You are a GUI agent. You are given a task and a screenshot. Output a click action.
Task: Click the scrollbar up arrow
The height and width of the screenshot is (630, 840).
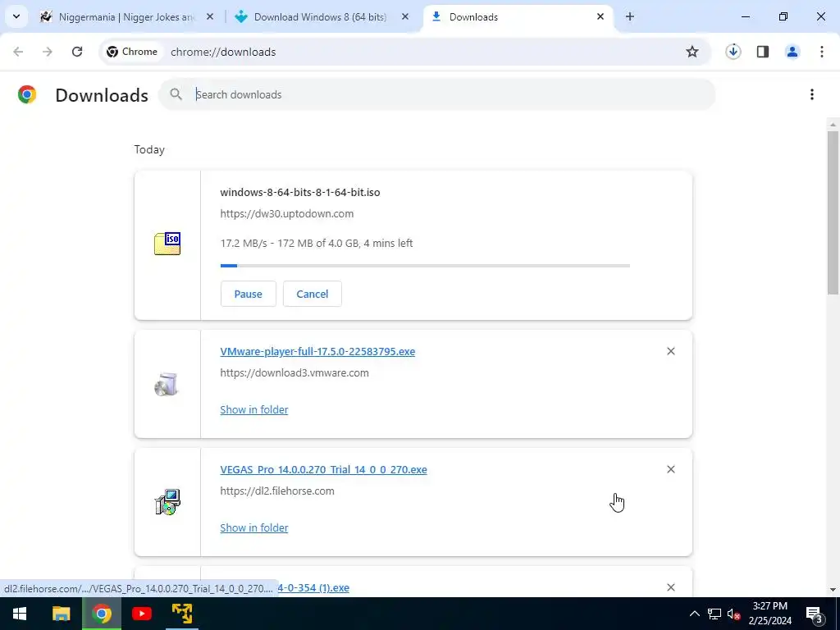pyautogui.click(x=833, y=125)
